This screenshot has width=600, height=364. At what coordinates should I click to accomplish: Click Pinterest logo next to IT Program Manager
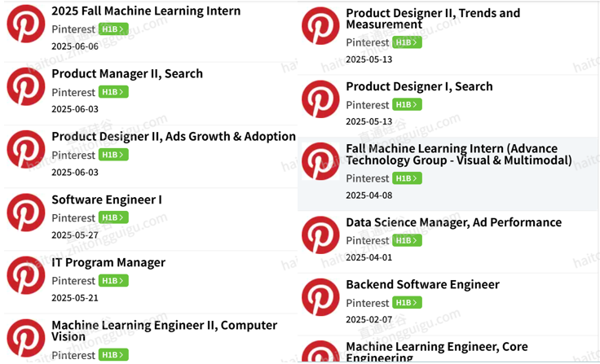tap(26, 275)
